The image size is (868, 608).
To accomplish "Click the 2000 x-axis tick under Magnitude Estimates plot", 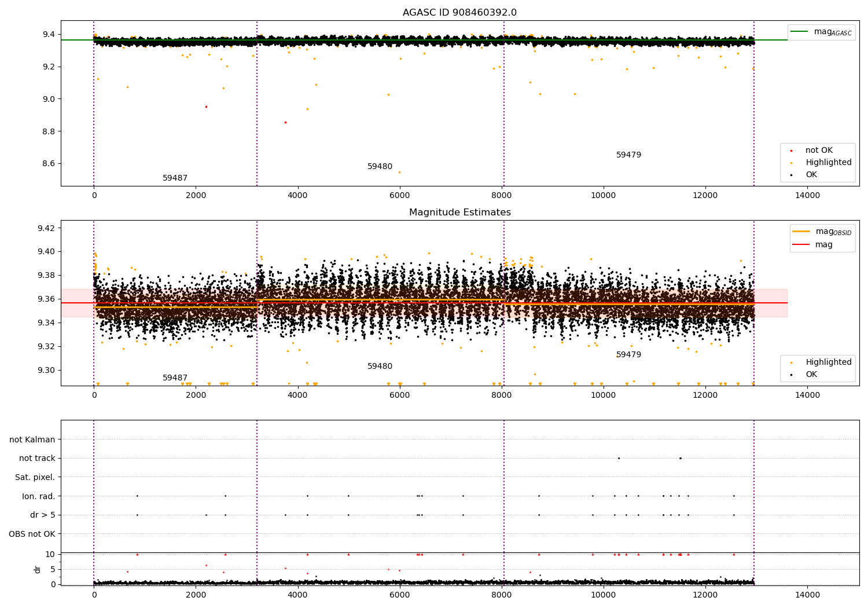I will pos(196,395).
